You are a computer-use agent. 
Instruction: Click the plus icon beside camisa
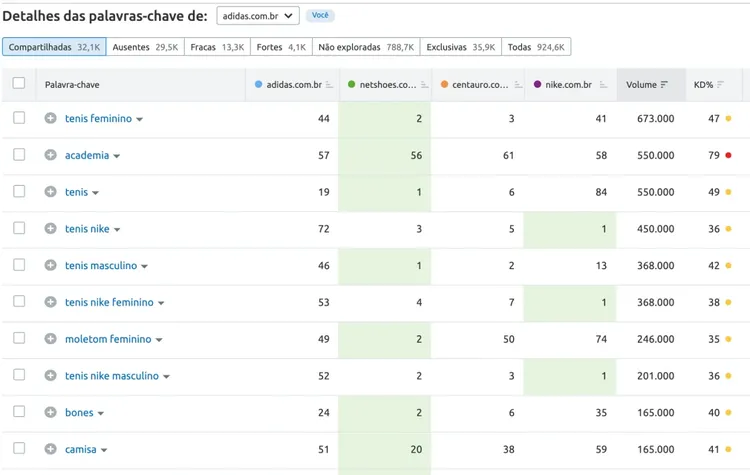pyautogui.click(x=50, y=449)
